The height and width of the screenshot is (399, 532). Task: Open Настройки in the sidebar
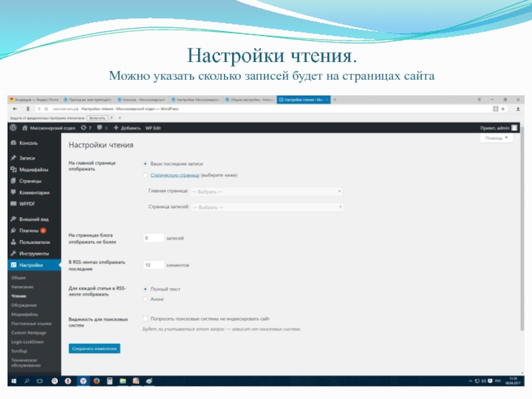[x=35, y=265]
